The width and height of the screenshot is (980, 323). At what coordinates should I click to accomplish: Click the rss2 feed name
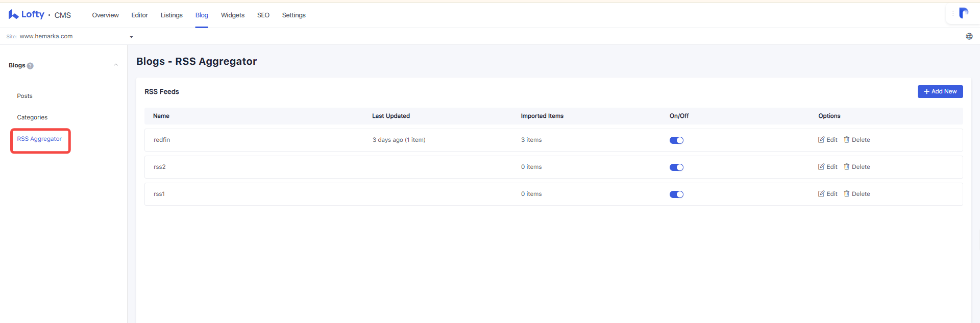[160, 167]
